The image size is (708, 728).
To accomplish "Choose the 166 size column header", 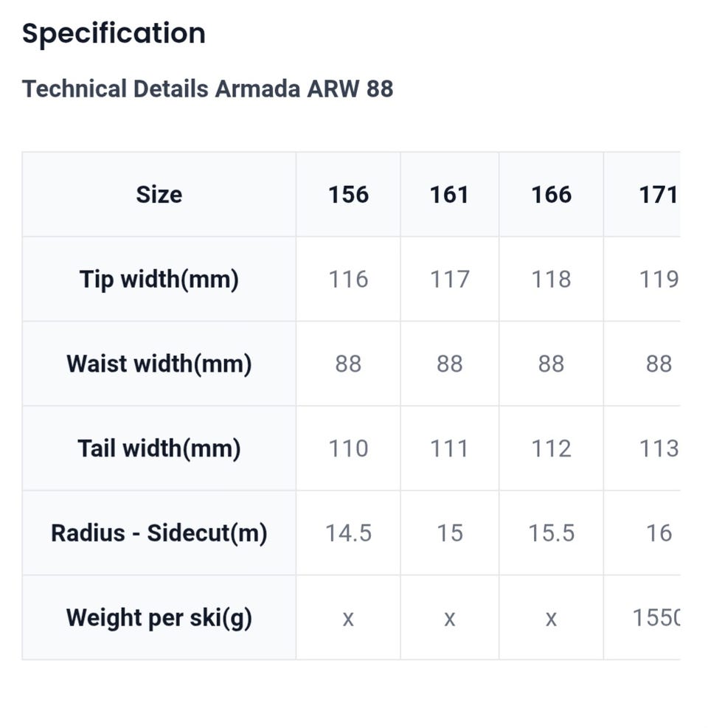I will (x=551, y=195).
